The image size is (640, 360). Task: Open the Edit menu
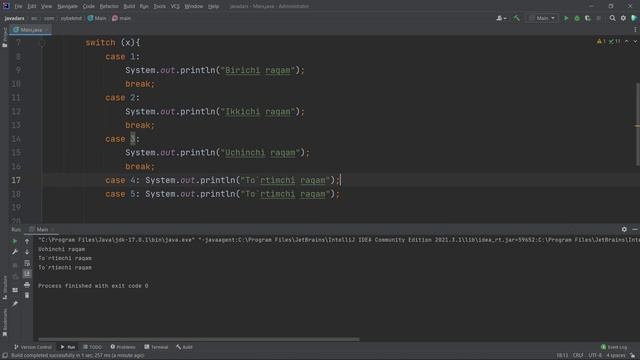(32, 7)
